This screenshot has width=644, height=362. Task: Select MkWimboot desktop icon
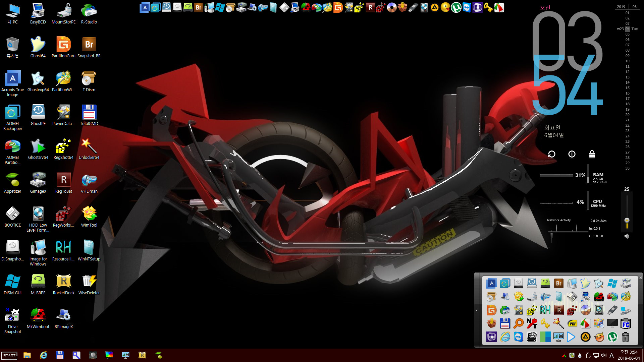tap(38, 318)
